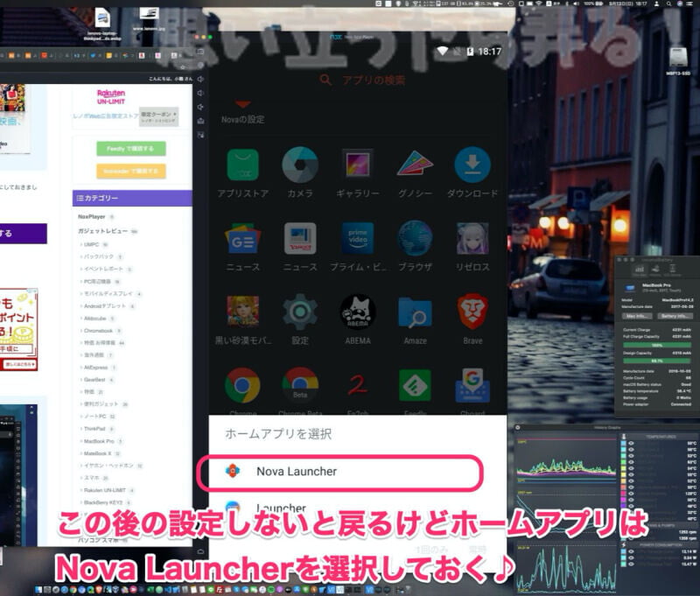Click color swatch on the 12.14 W row

[x=624, y=551]
